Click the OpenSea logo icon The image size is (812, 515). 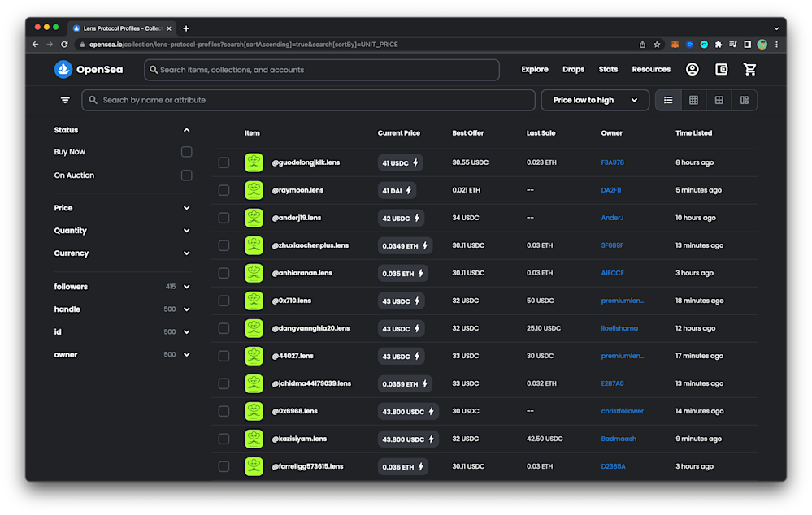point(63,69)
